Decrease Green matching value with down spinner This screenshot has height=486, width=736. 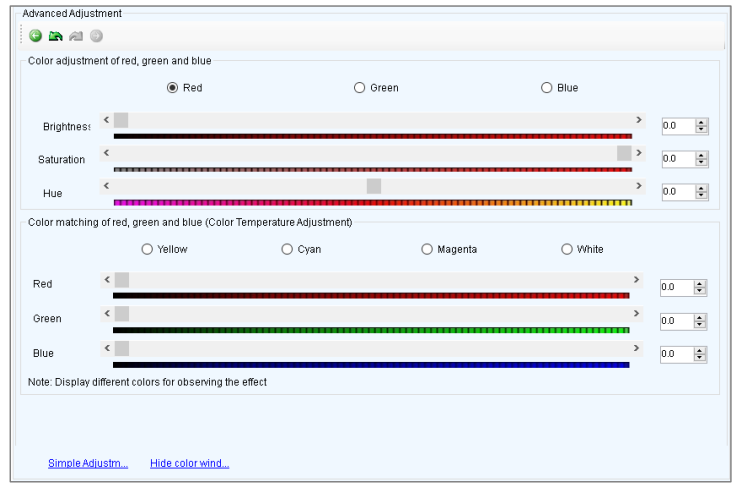click(x=700, y=324)
